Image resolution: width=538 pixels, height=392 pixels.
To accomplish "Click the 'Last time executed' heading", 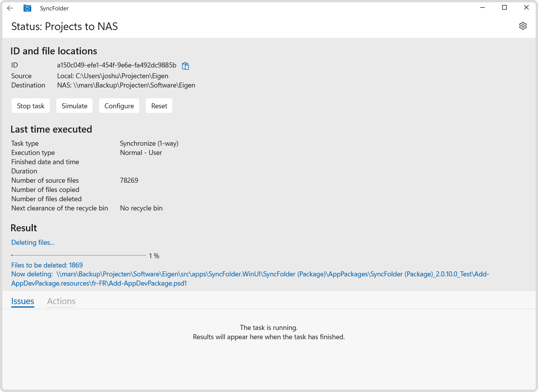I will 51,129.
